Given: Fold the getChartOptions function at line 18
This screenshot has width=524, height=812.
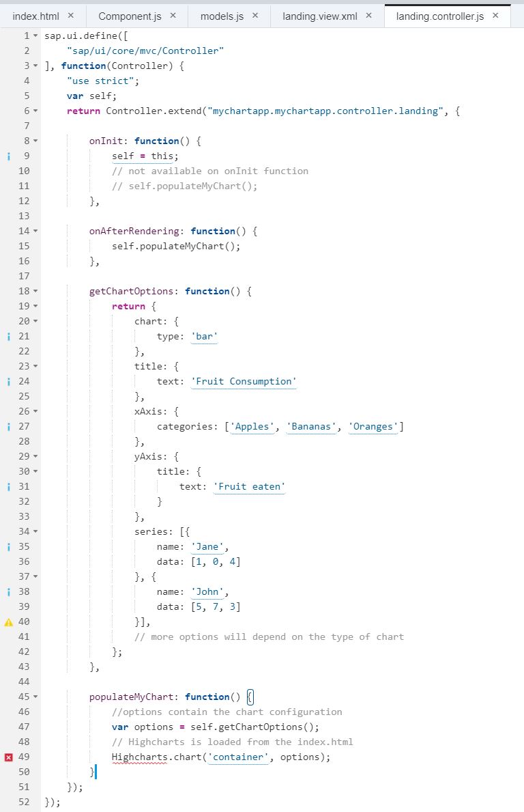Looking at the screenshot, I should pos(35,292).
